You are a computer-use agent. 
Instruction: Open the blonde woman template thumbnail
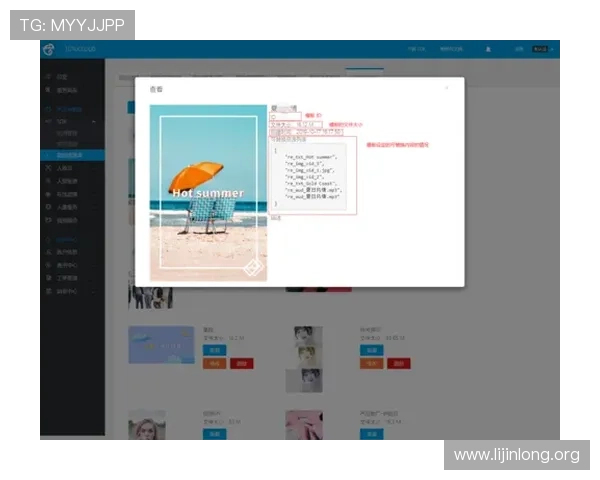(147, 425)
